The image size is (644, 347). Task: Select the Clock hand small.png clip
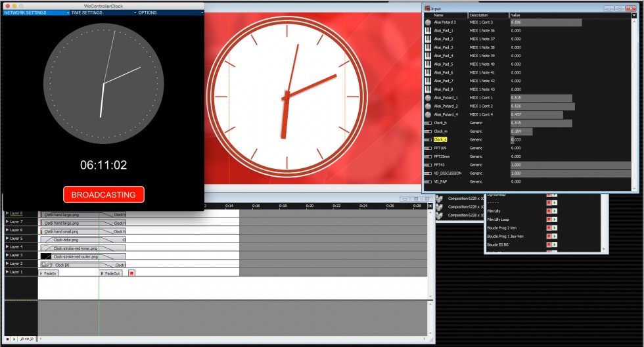pos(83,231)
